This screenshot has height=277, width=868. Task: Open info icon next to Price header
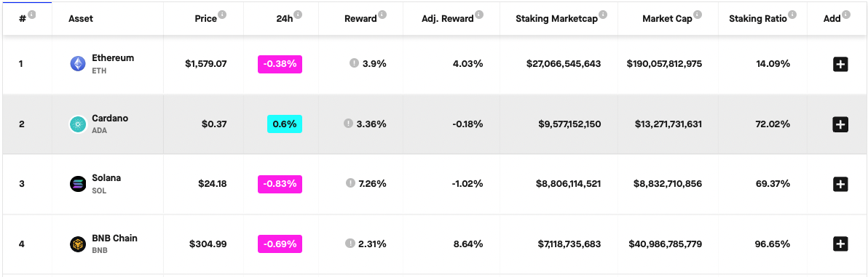222,15
